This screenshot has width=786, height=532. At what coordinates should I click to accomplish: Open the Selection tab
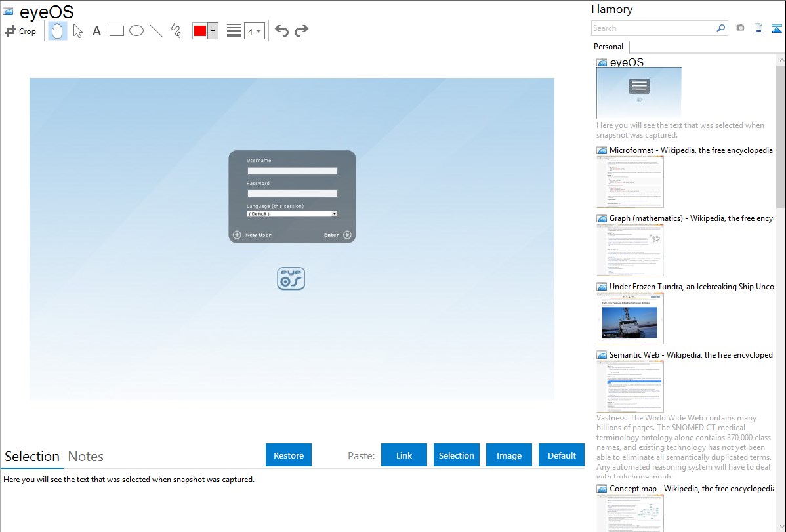point(32,457)
